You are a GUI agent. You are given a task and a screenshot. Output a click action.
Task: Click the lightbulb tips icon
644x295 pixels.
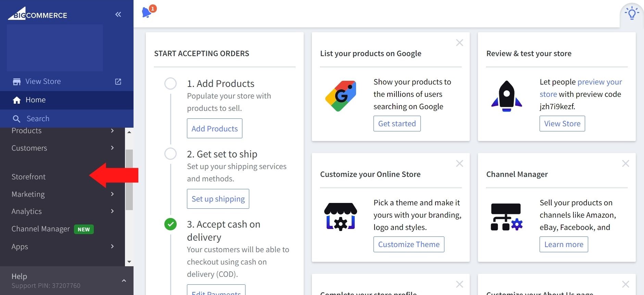[632, 14]
